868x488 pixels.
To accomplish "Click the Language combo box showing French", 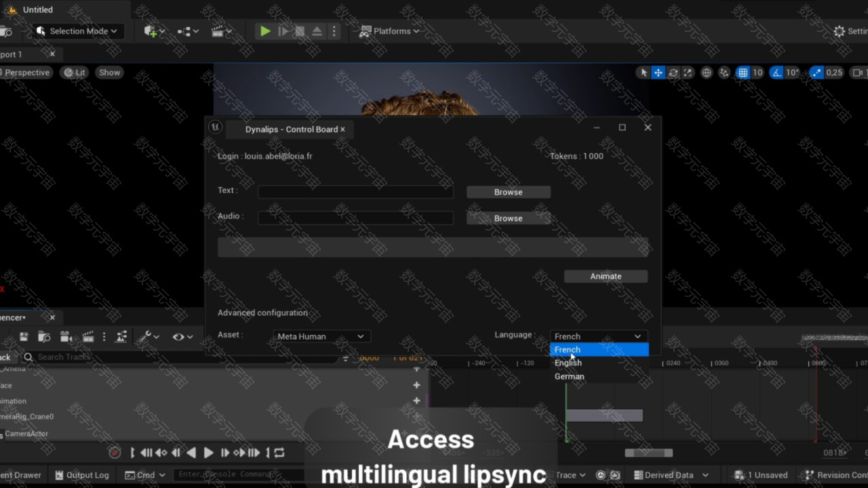I will tap(599, 336).
